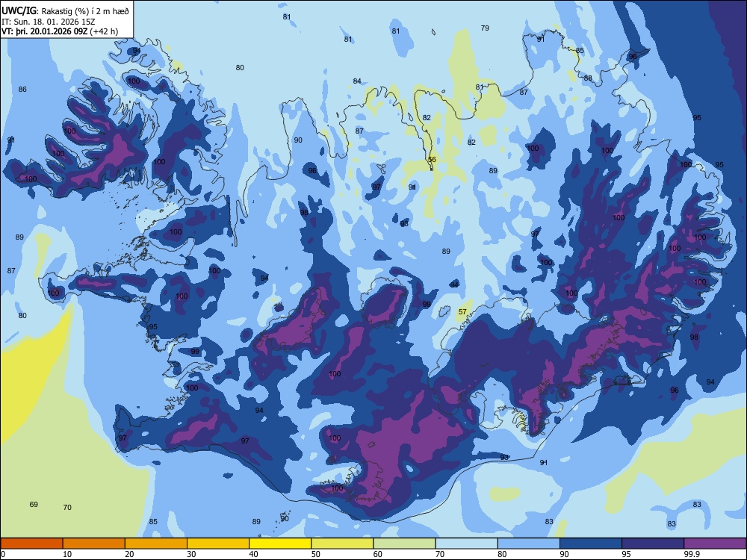
Task: Click the 10–20 orange legend swatch
Action: (94, 544)
